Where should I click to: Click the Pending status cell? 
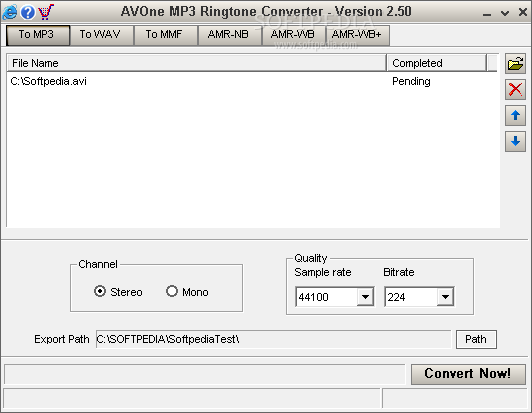click(x=411, y=81)
